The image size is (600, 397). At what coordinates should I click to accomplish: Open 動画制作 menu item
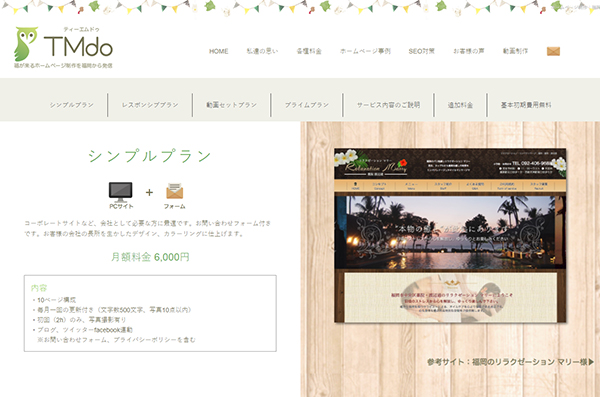[515, 51]
